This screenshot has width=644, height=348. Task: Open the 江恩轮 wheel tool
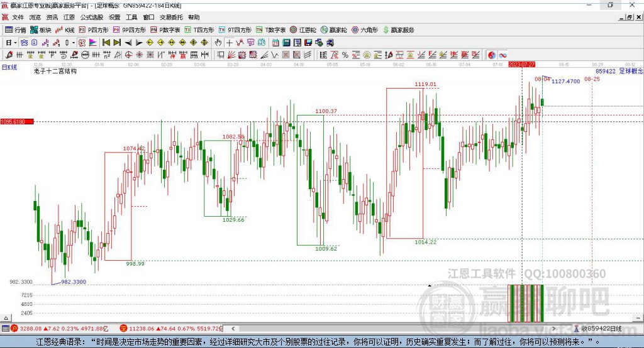(304, 30)
